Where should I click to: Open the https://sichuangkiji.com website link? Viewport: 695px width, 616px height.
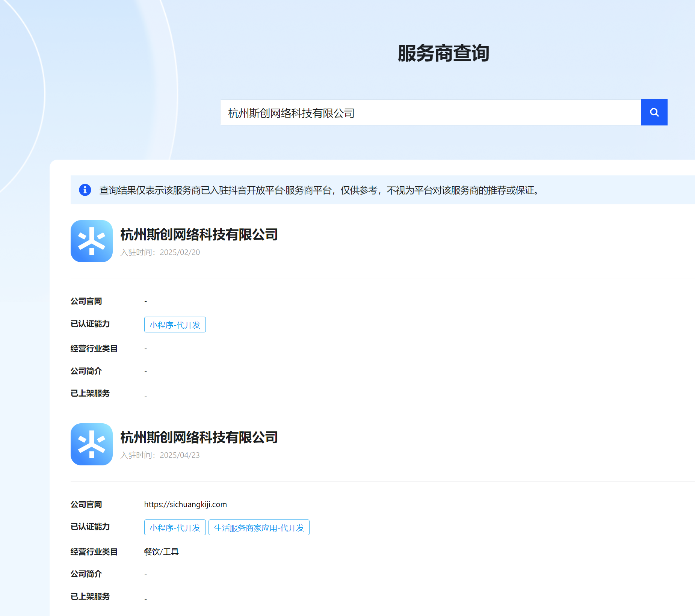tap(186, 504)
